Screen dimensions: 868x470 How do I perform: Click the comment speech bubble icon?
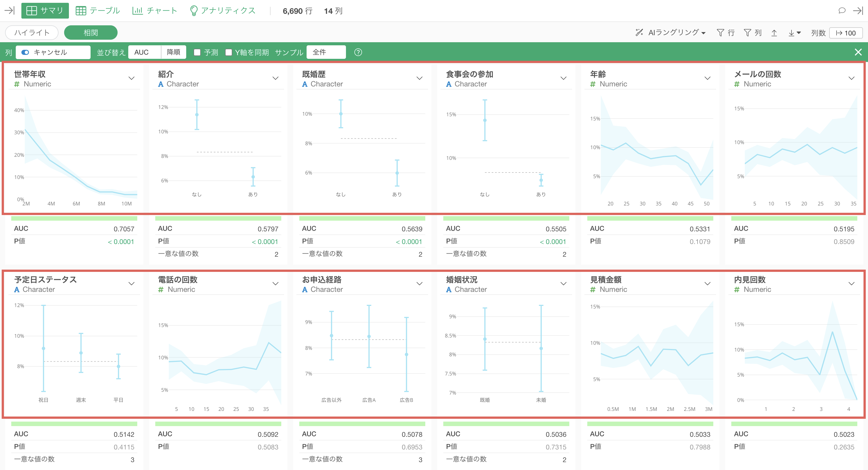[x=842, y=11]
